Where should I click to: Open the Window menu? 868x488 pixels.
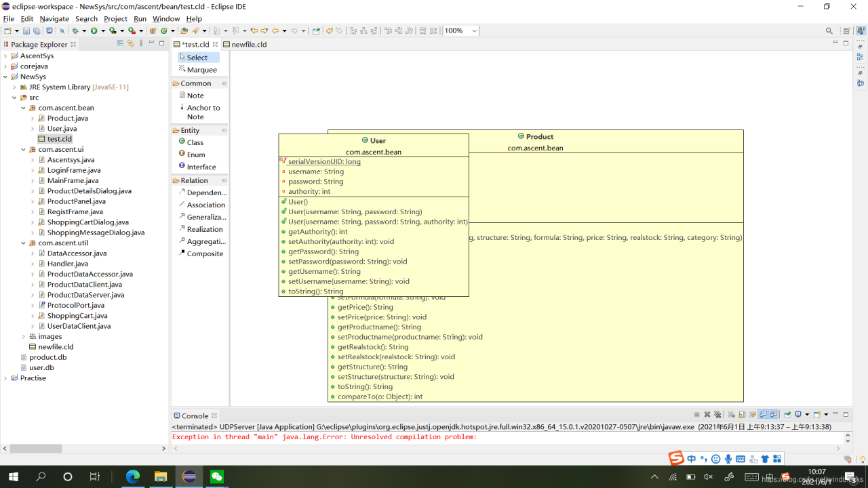pos(166,18)
